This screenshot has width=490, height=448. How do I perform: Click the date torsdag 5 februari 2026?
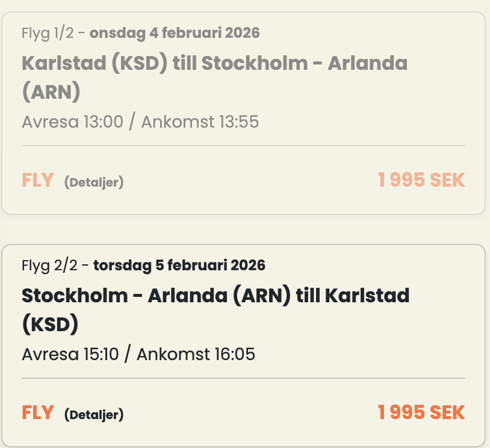[179, 265]
